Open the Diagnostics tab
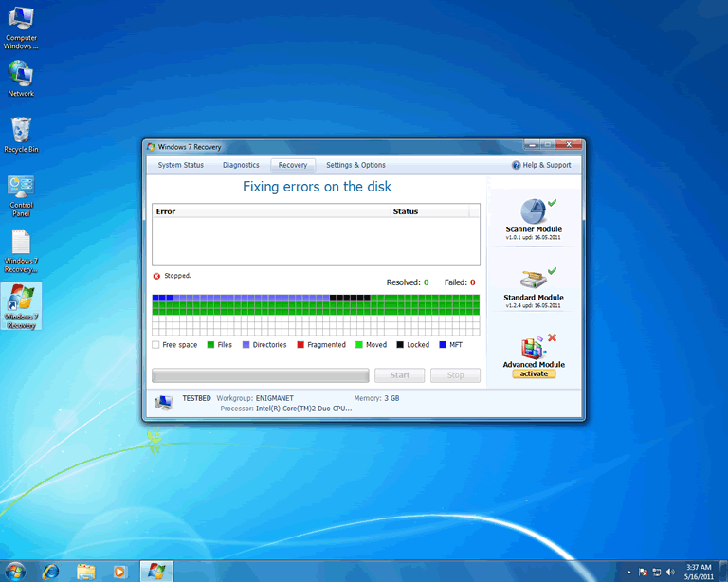728x582 pixels. pyautogui.click(x=241, y=165)
